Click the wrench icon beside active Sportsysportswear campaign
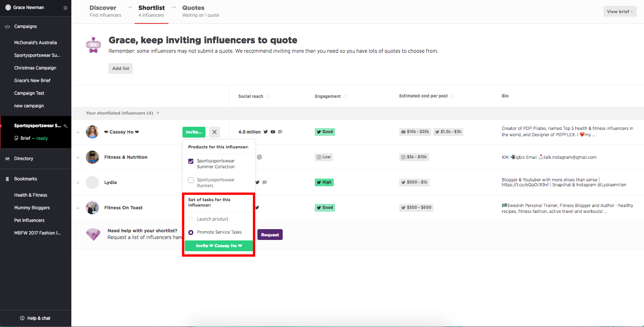Image resolution: width=644 pixels, height=327 pixels. (66, 126)
